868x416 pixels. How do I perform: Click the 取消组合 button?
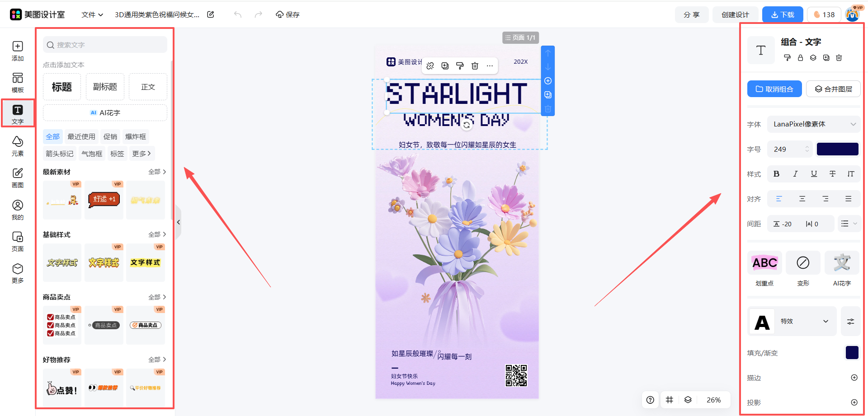774,89
